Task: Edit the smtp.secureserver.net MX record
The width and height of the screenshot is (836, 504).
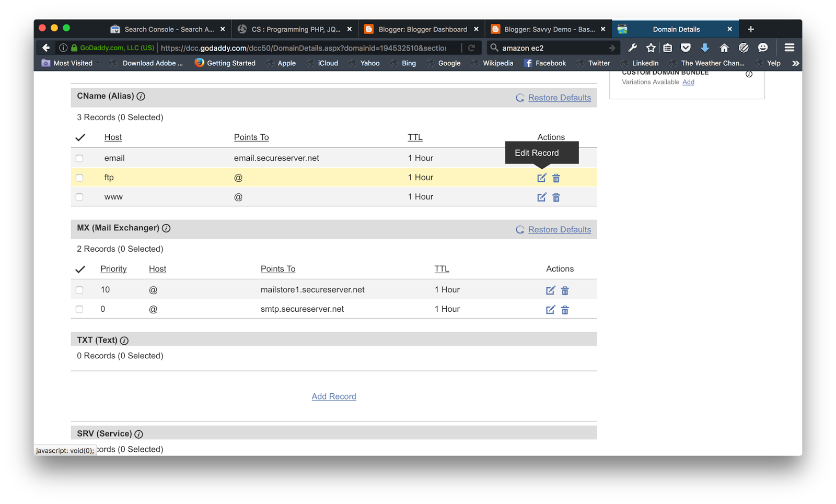Action: point(550,310)
